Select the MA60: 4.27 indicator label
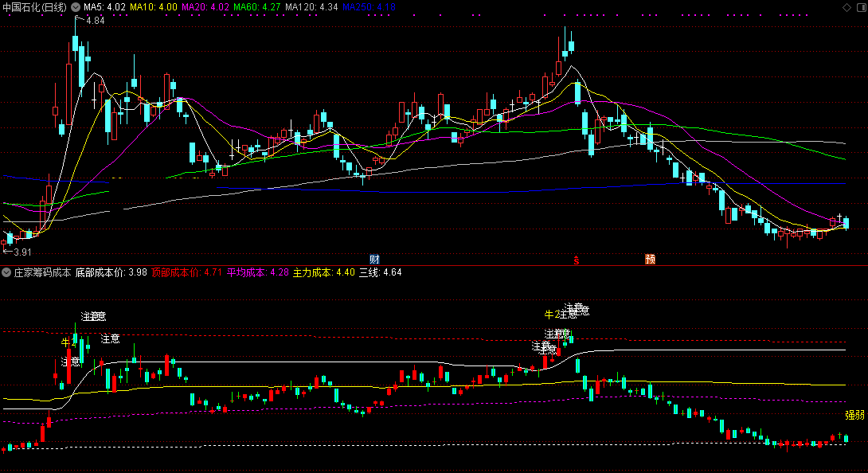Viewport: 868px width, 473px height. pyautogui.click(x=257, y=7)
